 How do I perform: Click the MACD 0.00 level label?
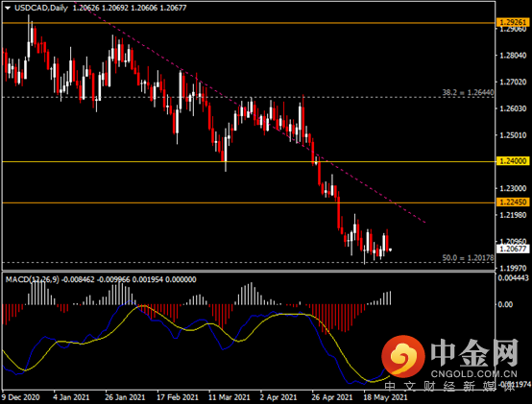(x=505, y=305)
